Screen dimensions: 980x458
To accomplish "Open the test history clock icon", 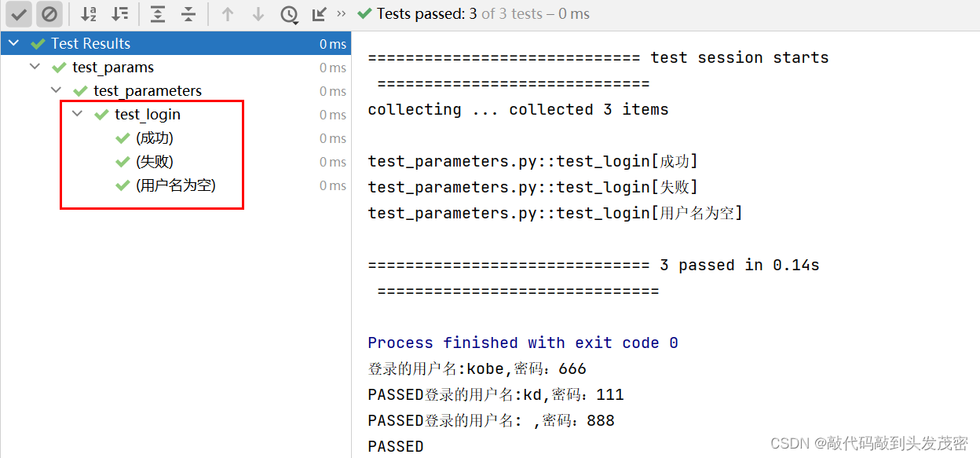I will coord(289,14).
